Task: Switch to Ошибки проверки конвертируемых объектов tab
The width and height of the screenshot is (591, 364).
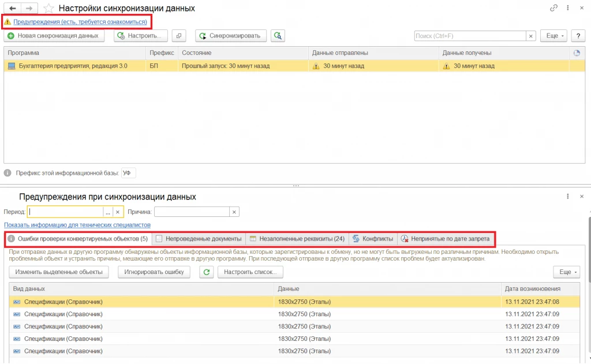Action: click(78, 239)
